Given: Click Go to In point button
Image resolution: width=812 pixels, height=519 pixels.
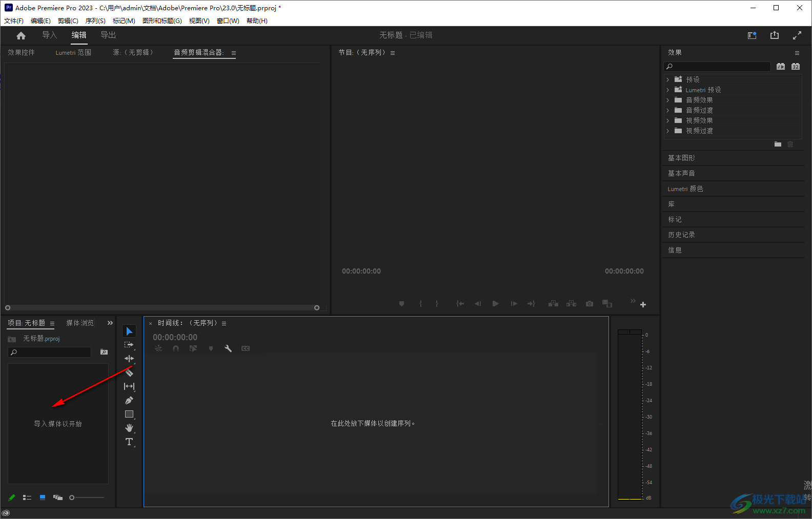Looking at the screenshot, I should (x=460, y=304).
